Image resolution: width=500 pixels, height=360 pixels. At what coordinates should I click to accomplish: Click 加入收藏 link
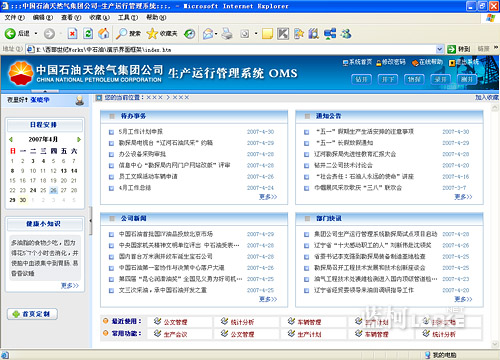(x=487, y=97)
